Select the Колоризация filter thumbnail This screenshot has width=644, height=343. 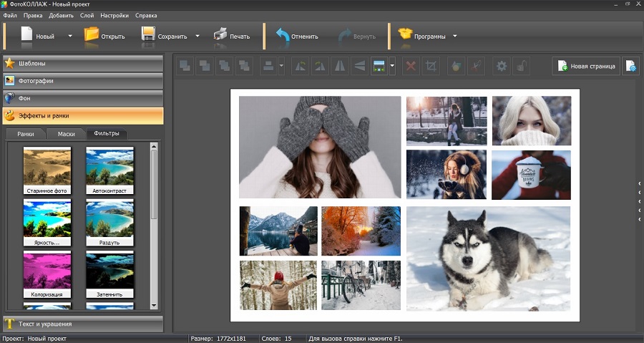(x=47, y=274)
